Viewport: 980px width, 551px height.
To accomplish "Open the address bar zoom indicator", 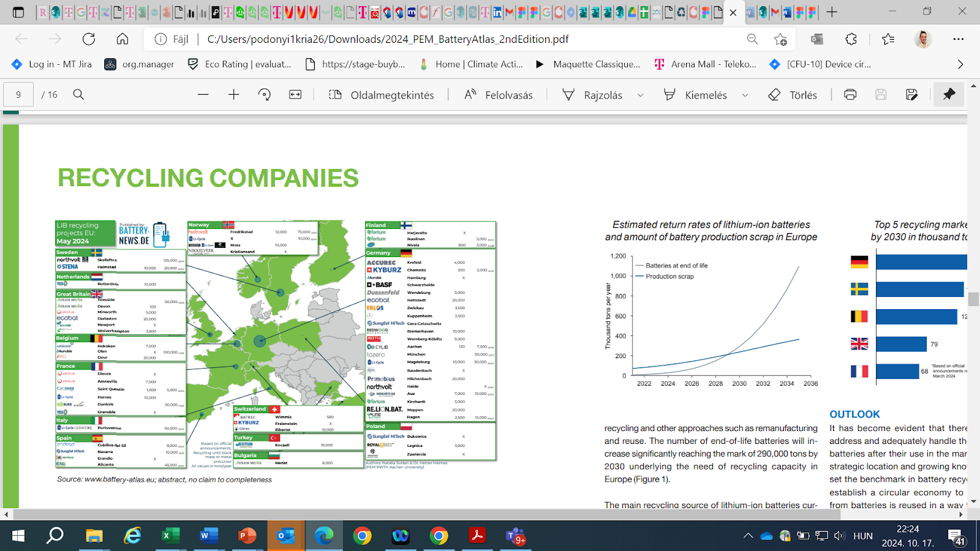I will pos(752,39).
